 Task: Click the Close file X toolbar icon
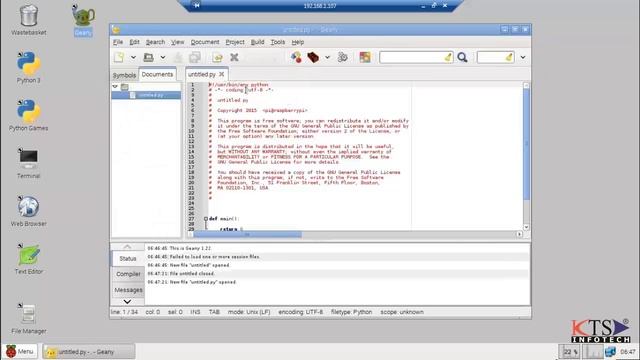[234, 58]
